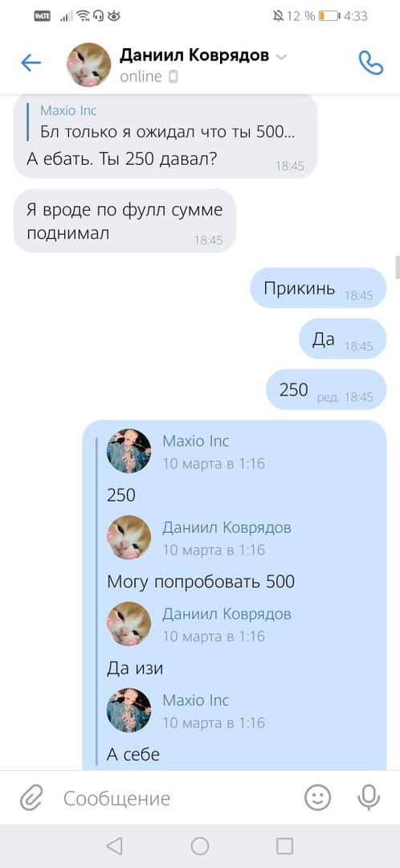400x868 pixels.
Task: Tap the Android back navigation triangle
Action: coord(114,845)
